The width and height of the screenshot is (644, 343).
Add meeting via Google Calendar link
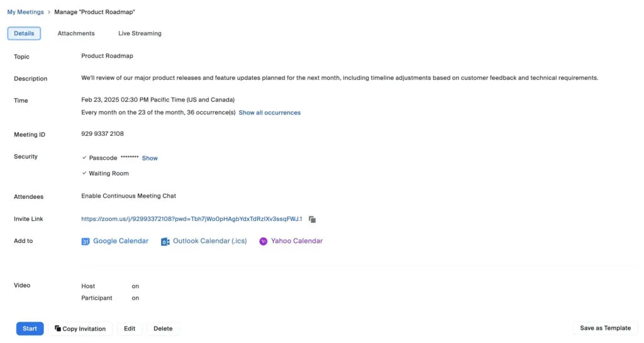[121, 241]
